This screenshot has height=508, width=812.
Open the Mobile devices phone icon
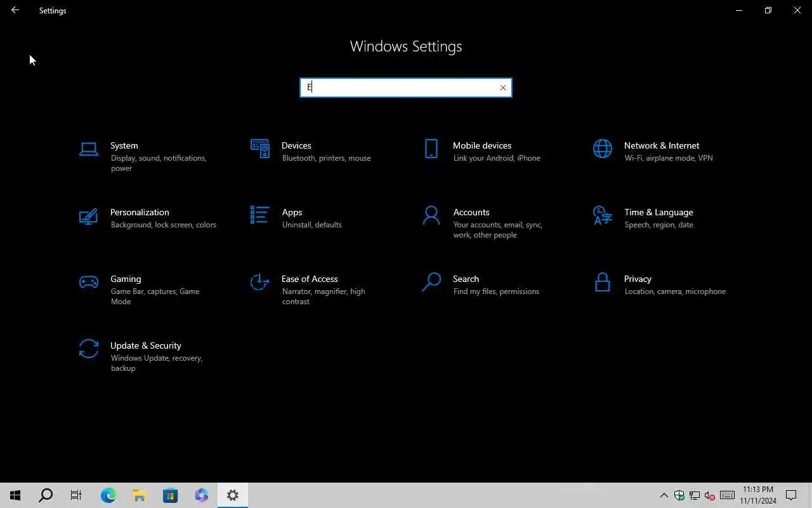431,149
